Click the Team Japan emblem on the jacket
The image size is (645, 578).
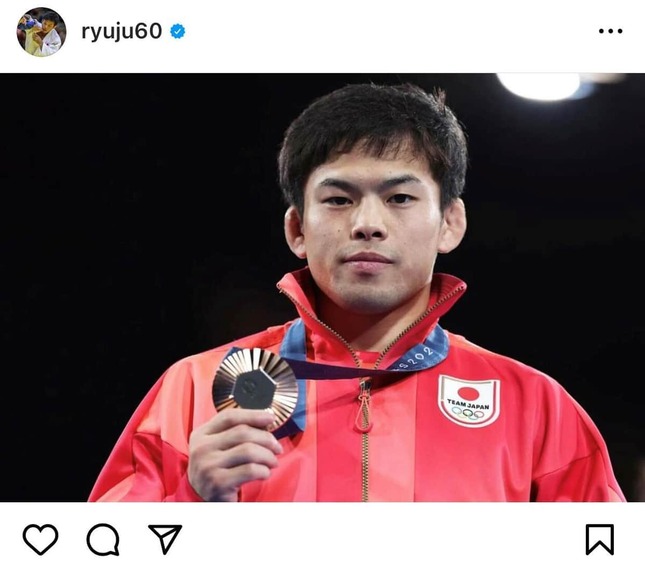click(469, 401)
